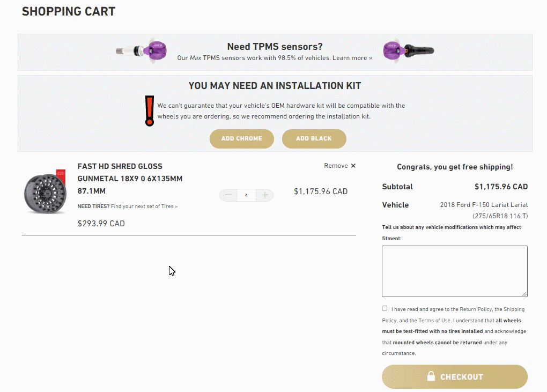Click the quantity number field
This screenshot has width=547, height=392.
[246, 195]
